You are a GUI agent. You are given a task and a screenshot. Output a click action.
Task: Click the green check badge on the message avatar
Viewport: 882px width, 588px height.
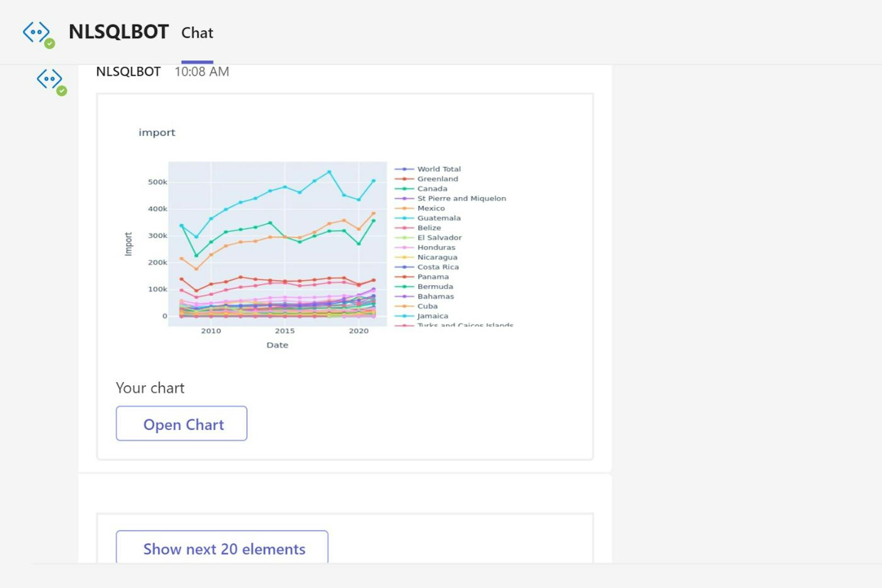coord(62,91)
